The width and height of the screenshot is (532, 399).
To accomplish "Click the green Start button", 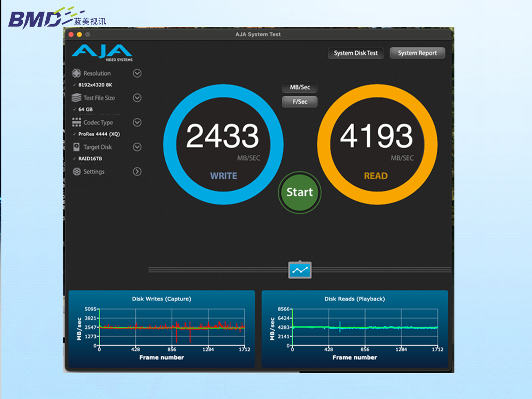I will click(x=300, y=193).
